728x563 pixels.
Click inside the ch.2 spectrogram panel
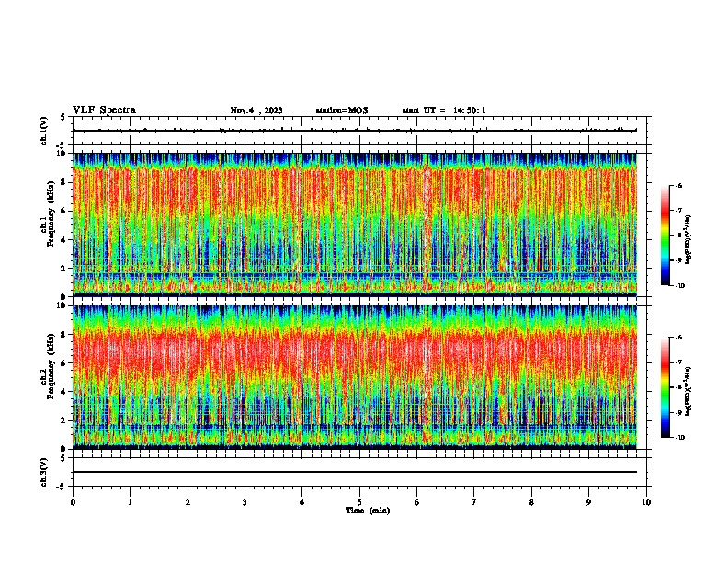point(355,377)
